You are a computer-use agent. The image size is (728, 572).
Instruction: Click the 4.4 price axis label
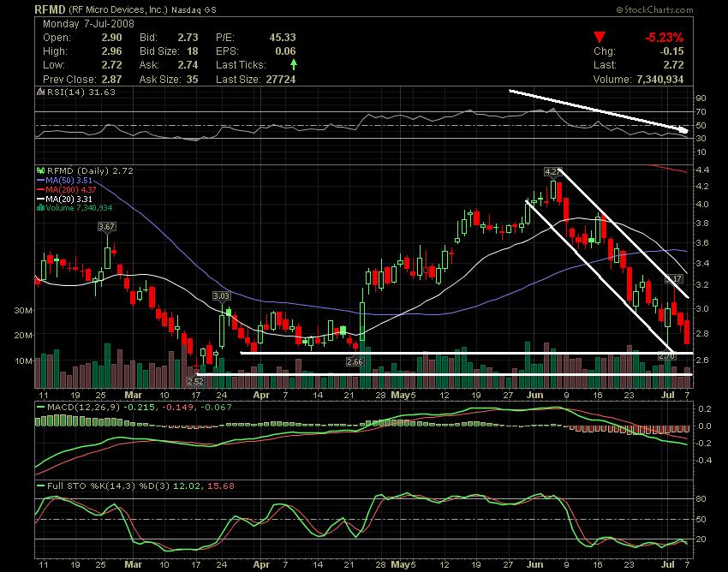[702, 170]
